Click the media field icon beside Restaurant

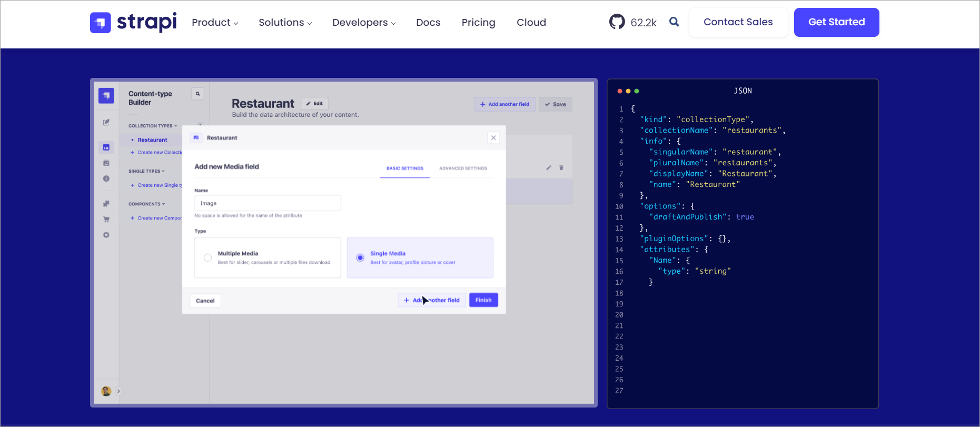(x=196, y=137)
